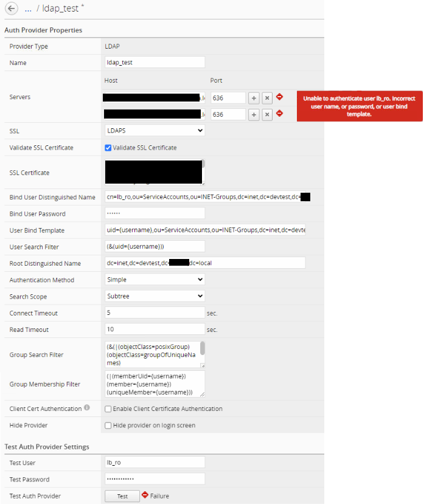Image resolution: width=435 pixels, height=504 pixels.
Task: Click Group Membership Filter text area
Action: click(155, 384)
